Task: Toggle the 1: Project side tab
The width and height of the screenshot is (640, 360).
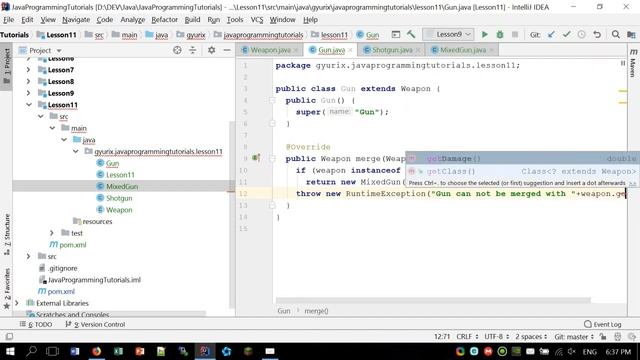Action: [7, 66]
